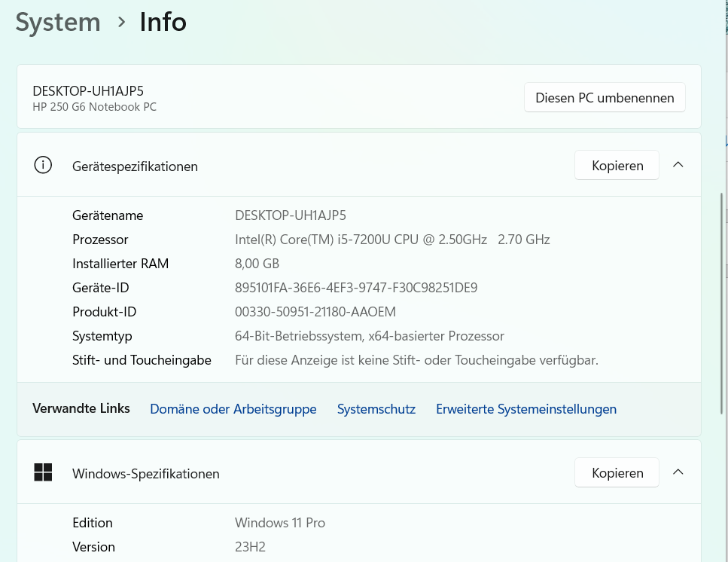Click the Installierter RAM label
Viewport: 728px width, 562px height.
[x=120, y=264]
